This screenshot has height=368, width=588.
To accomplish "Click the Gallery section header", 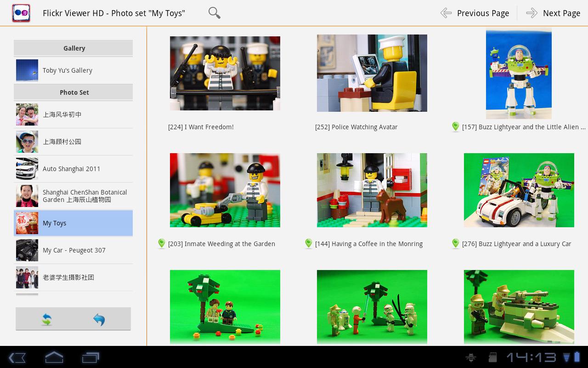I will (x=73, y=48).
